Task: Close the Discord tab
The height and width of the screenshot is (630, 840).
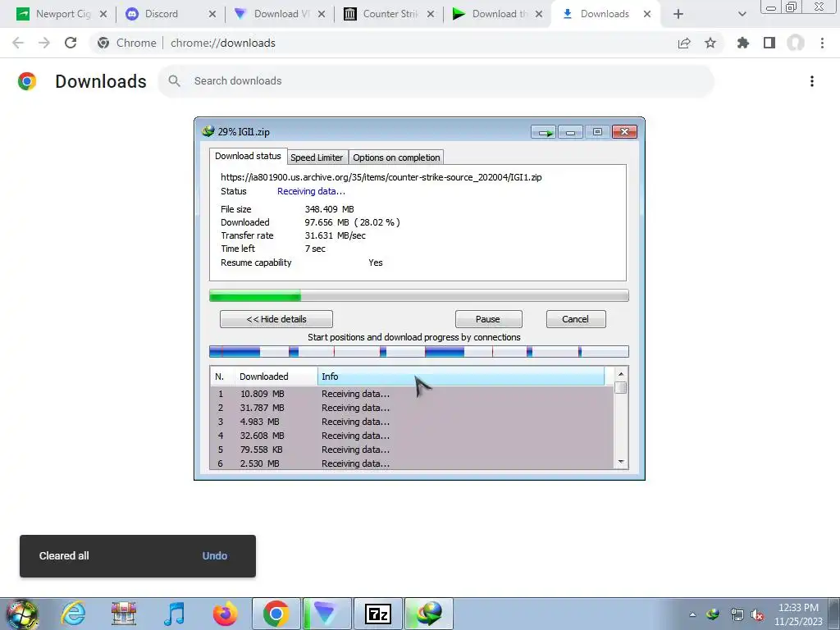Action: pos(212,14)
